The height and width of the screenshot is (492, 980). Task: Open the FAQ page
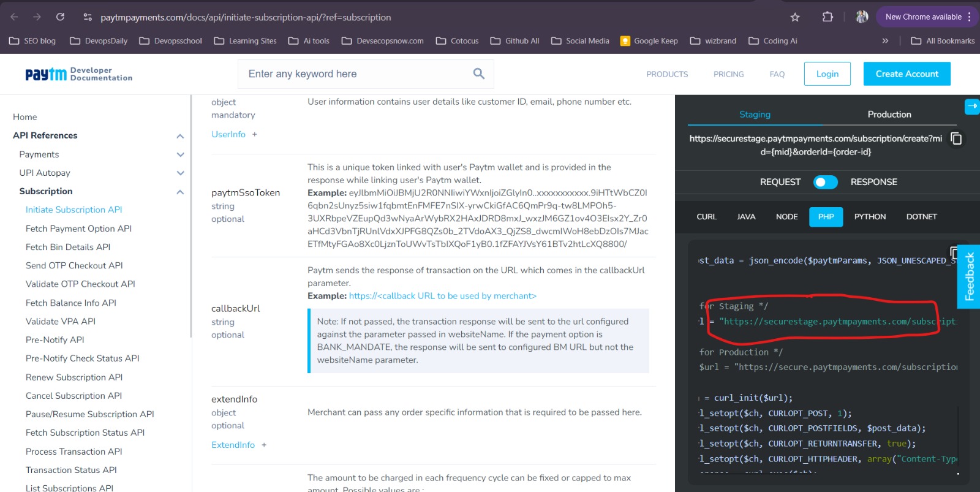coord(777,74)
